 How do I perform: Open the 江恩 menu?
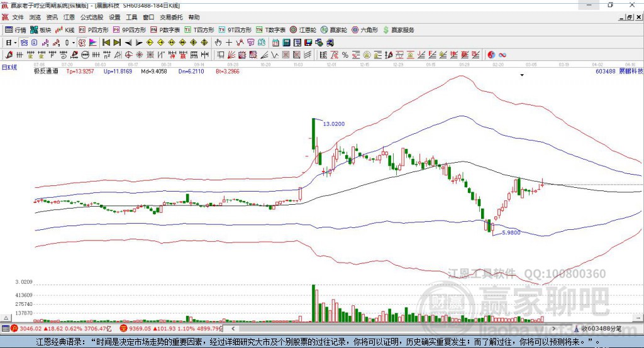coord(69,17)
